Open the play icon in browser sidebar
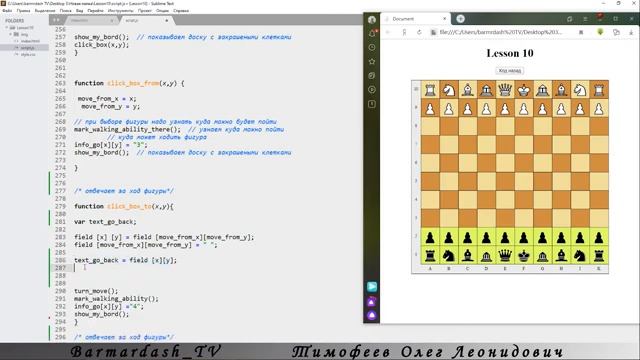 click(x=372, y=90)
